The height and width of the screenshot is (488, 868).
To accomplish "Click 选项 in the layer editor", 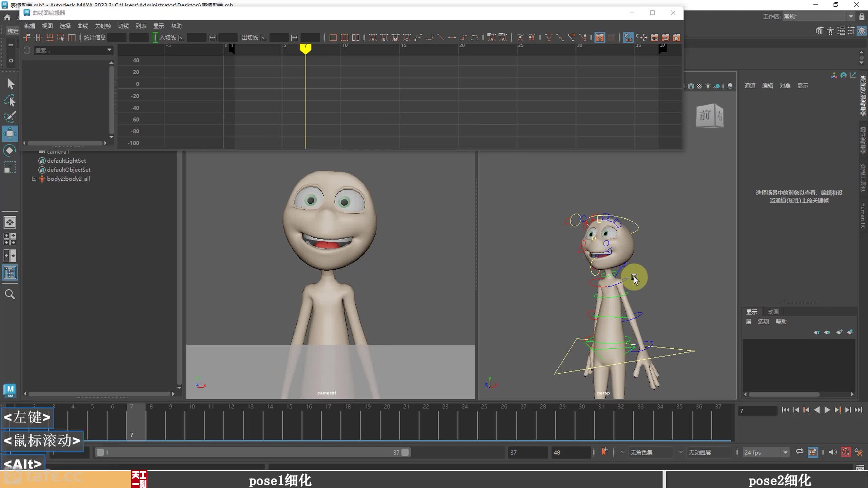I will click(x=763, y=322).
